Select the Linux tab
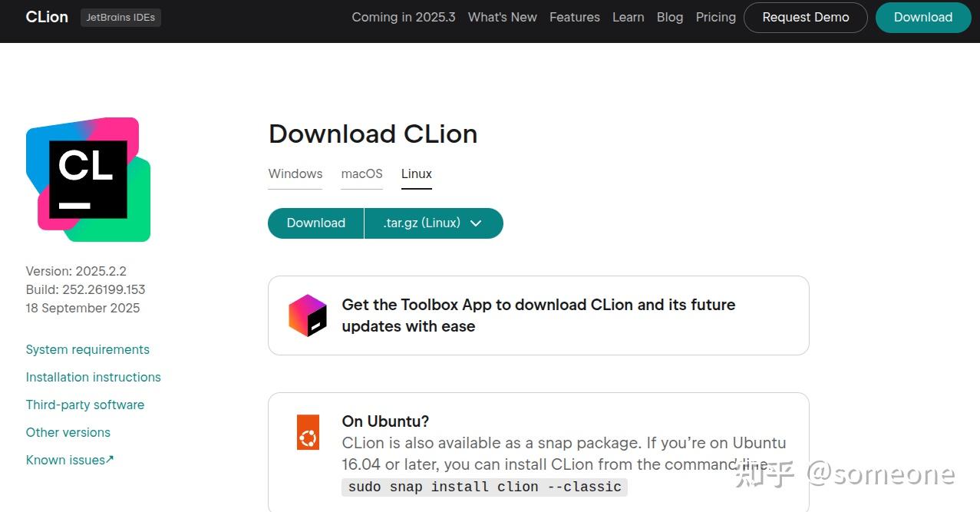 pyautogui.click(x=416, y=173)
